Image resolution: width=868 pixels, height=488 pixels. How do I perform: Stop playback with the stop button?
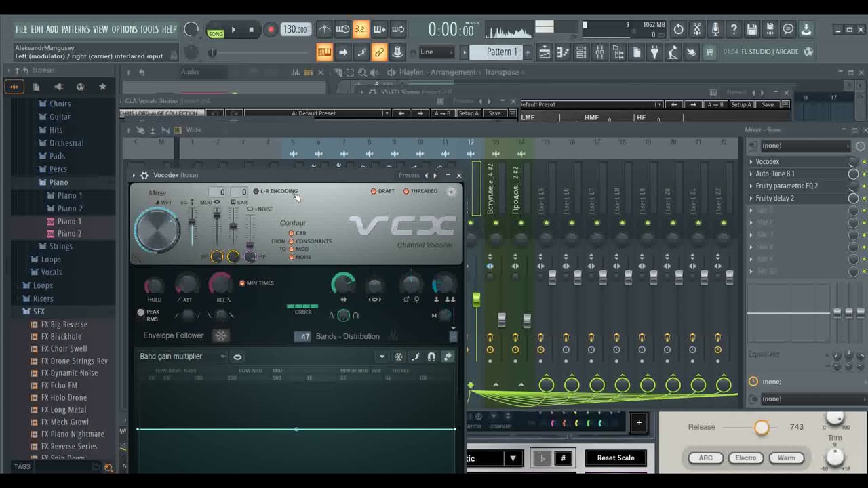pyautogui.click(x=251, y=30)
